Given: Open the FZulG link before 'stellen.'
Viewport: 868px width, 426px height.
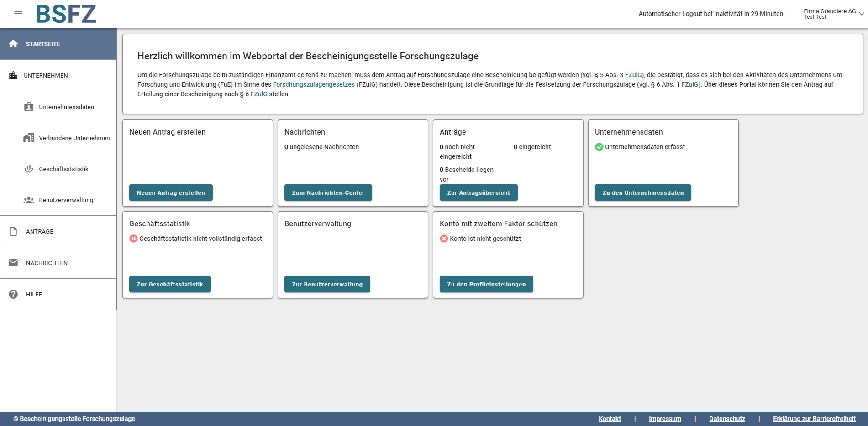Looking at the screenshot, I should coord(259,94).
